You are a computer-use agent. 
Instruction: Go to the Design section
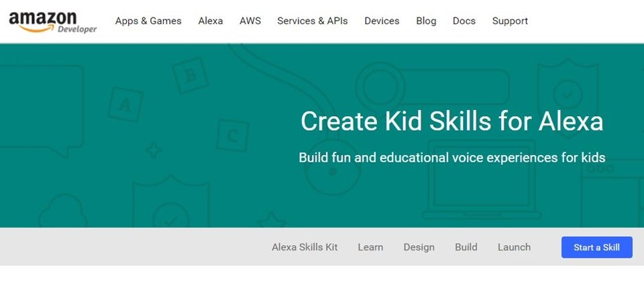pos(419,247)
